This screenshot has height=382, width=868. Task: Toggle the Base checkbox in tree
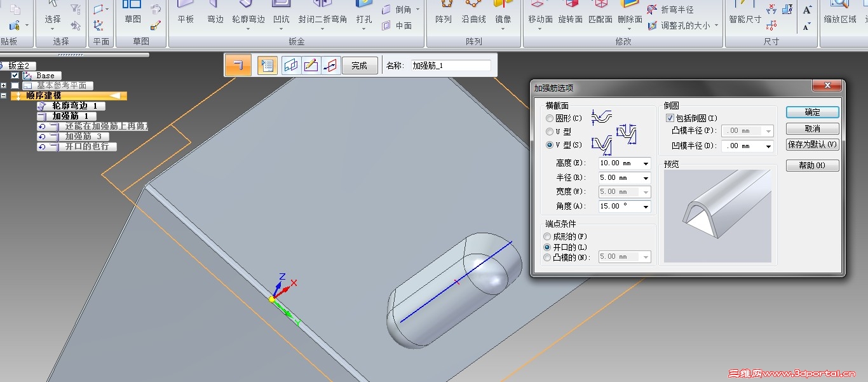15,75
